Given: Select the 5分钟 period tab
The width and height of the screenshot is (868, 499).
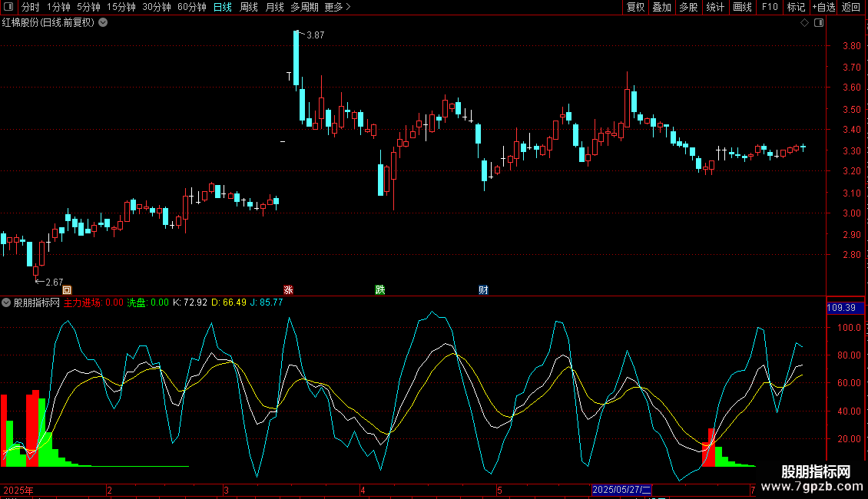Looking at the screenshot, I should coord(88,7).
